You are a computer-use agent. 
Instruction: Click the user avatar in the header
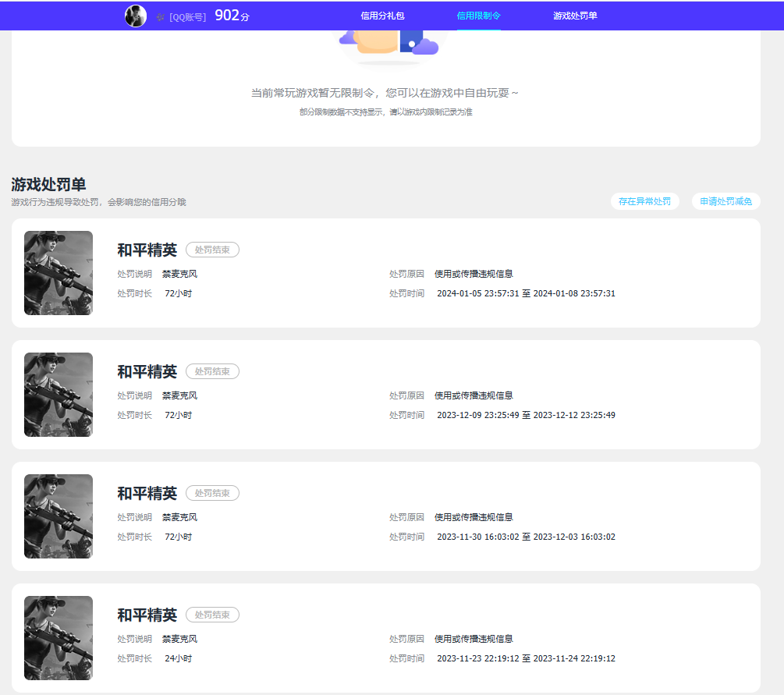pyautogui.click(x=136, y=16)
